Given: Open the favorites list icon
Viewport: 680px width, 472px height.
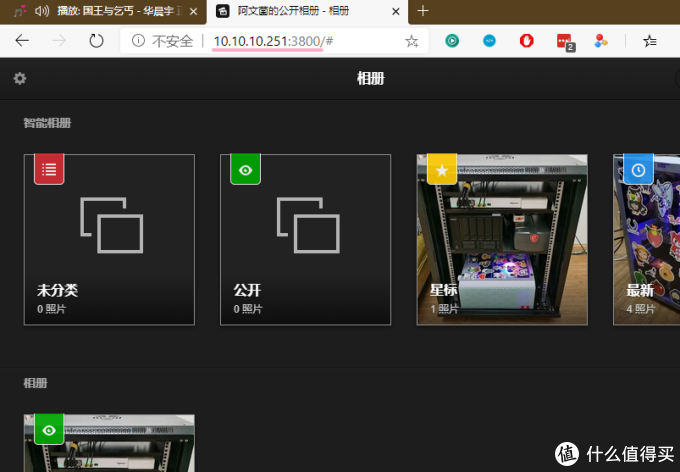Looking at the screenshot, I should (x=650, y=41).
